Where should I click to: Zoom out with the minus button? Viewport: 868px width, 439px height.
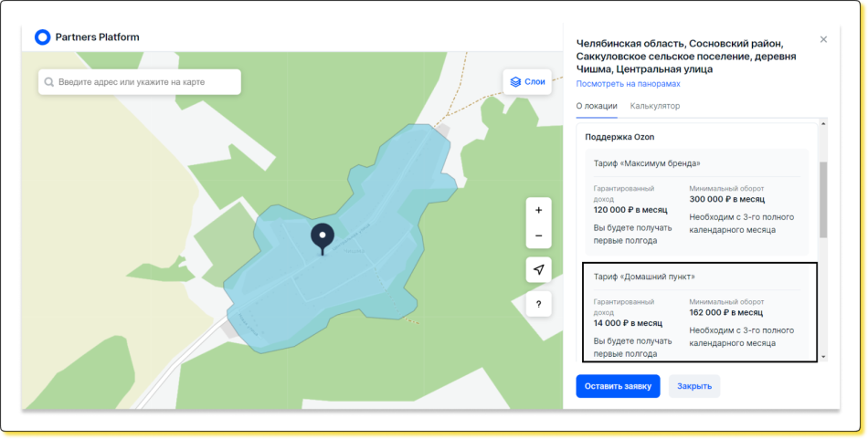tap(539, 236)
